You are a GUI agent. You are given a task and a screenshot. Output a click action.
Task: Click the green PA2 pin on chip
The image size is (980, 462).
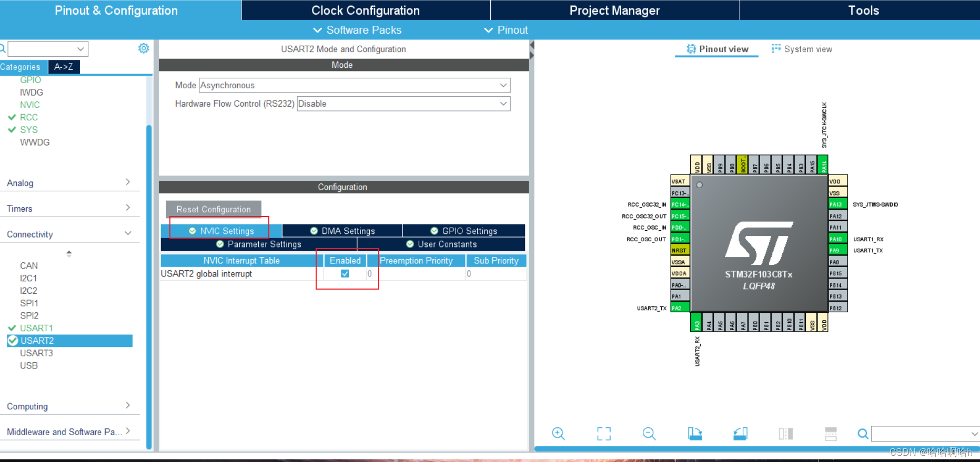pos(679,308)
